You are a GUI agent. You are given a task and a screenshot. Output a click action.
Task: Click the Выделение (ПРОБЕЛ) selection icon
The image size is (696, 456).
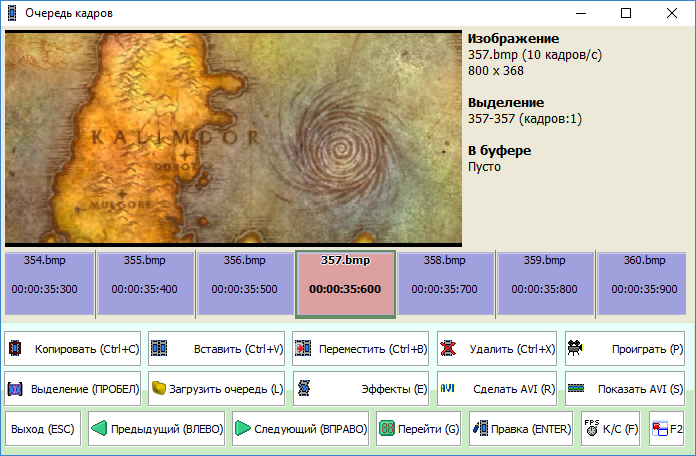click(x=16, y=387)
